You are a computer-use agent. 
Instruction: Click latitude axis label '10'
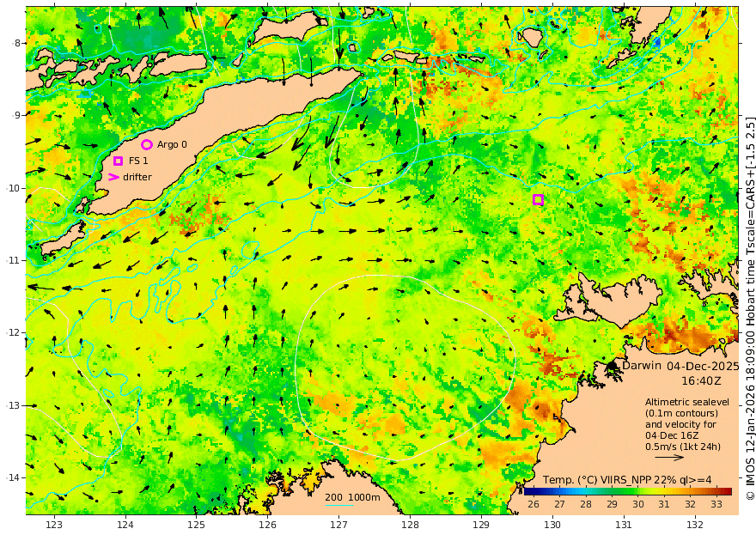pyautogui.click(x=14, y=188)
